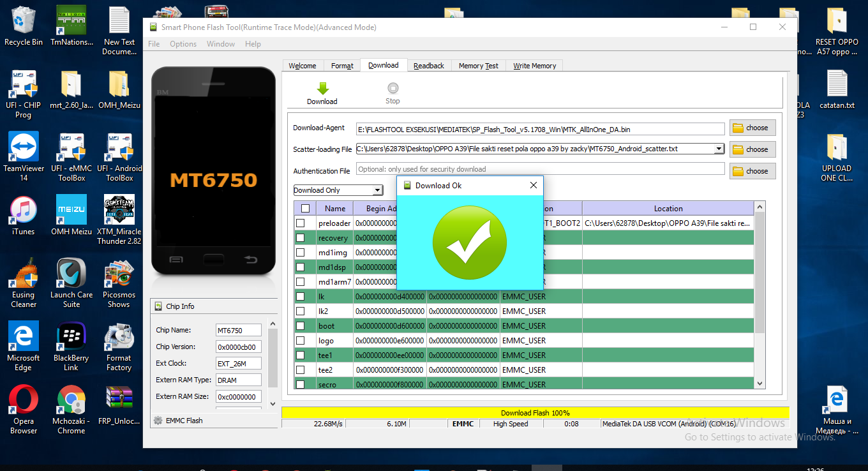Open BlackBerry Link desktop icon

pyautogui.click(x=71, y=336)
